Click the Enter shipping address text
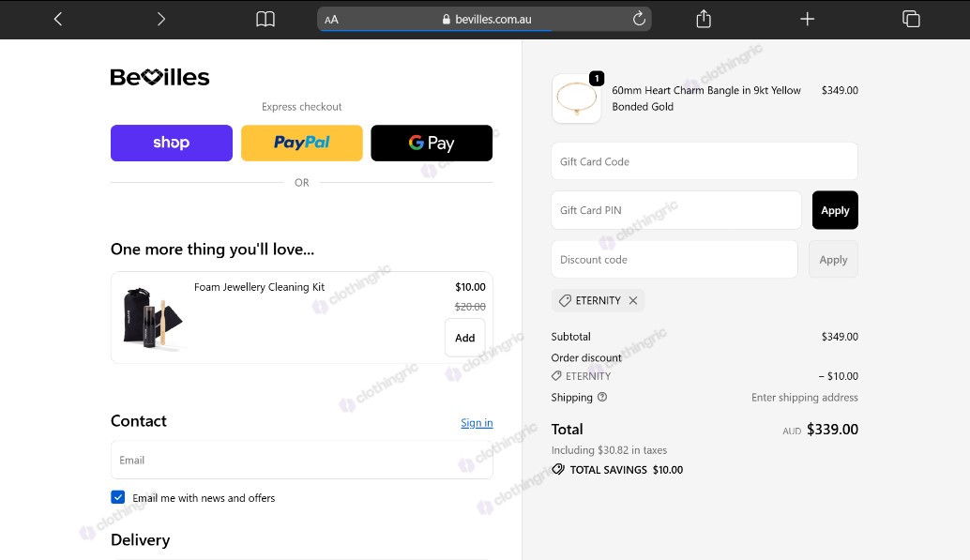 805,398
